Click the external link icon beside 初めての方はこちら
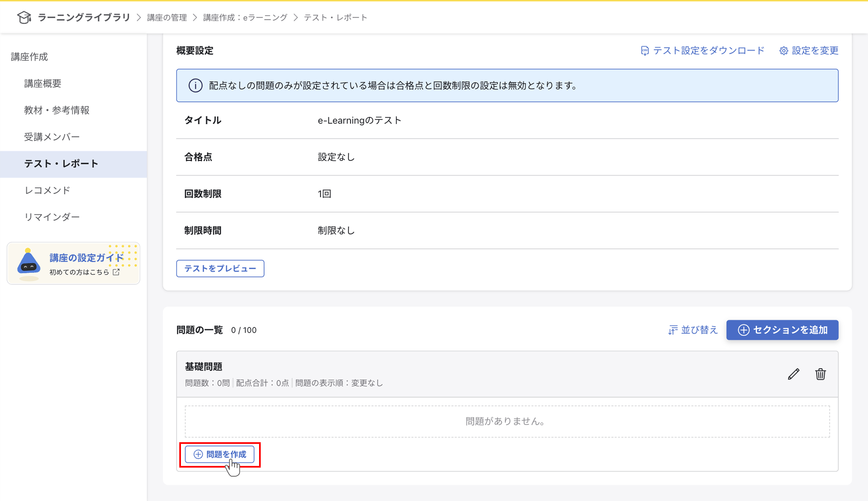Image resolution: width=868 pixels, height=501 pixels. [116, 272]
